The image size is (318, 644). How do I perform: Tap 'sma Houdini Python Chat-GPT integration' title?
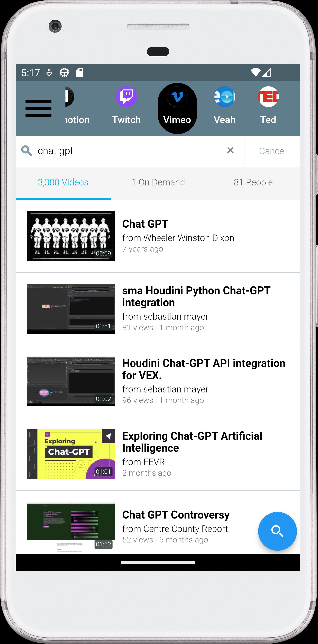(x=196, y=296)
